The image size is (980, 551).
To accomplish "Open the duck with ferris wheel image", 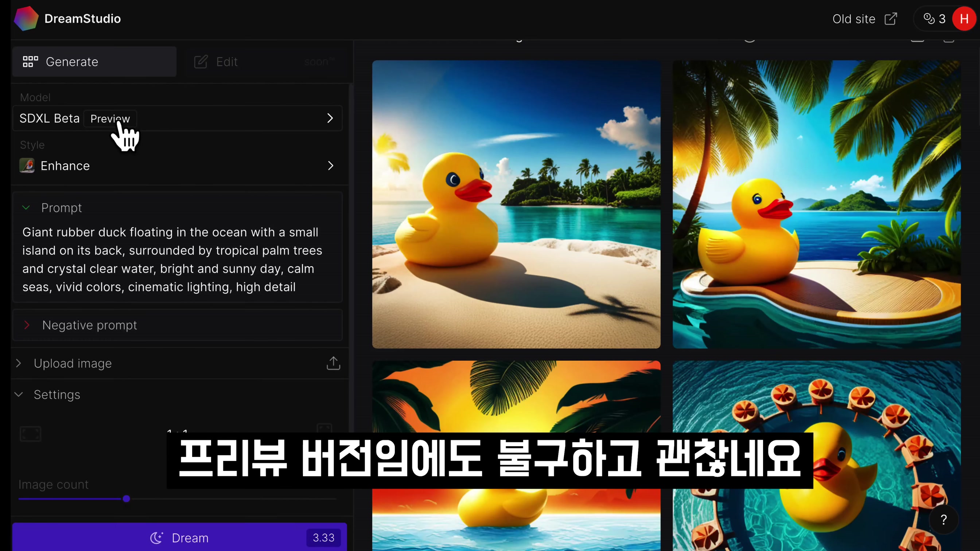I will [816, 456].
